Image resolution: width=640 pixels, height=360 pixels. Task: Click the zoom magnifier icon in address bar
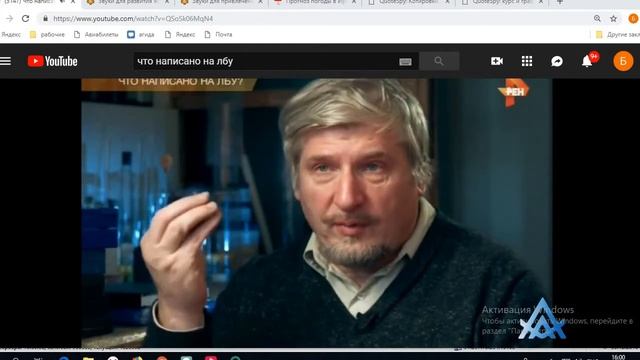[597, 18]
